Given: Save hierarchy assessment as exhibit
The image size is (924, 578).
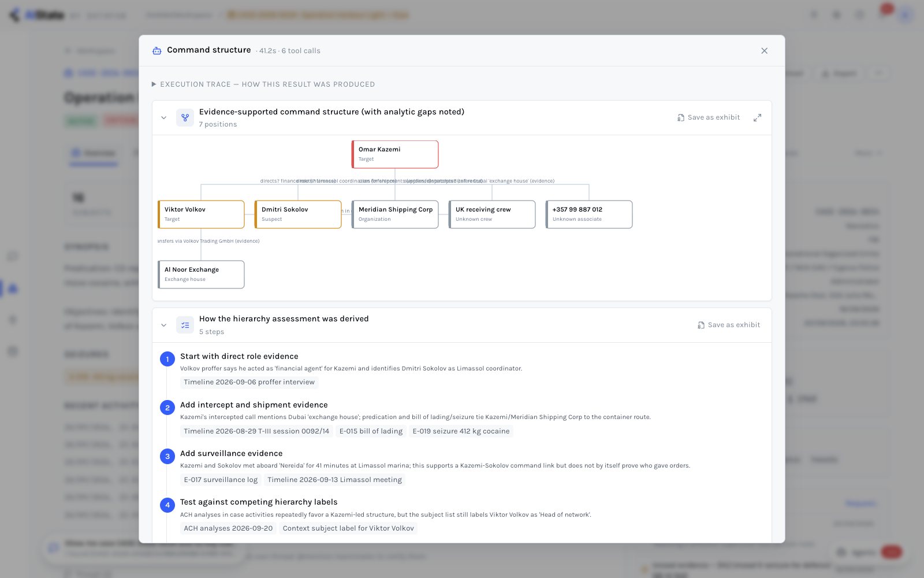Looking at the screenshot, I should (x=729, y=325).
